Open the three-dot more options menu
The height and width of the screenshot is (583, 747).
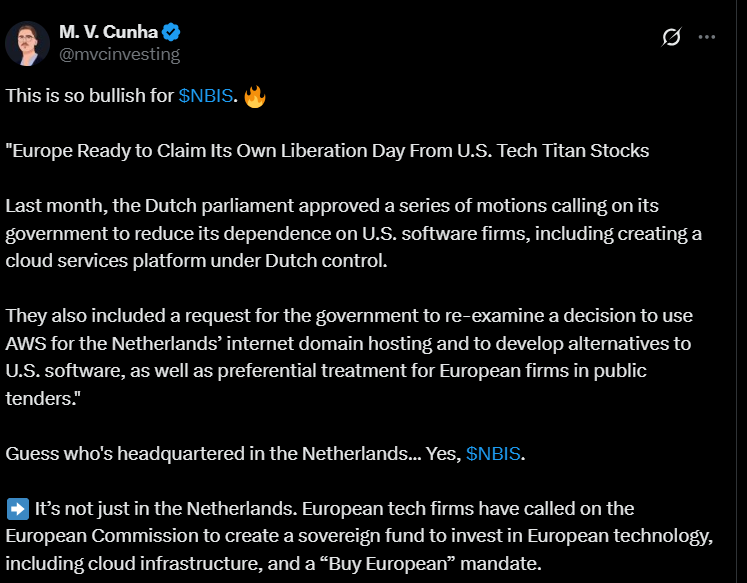707,37
